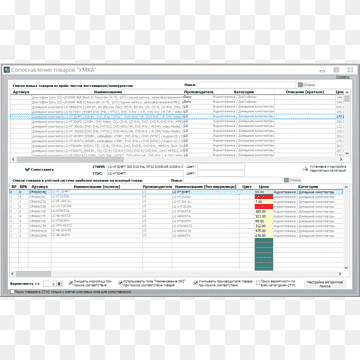Click the lower table Цвет column header
Image resolution: width=360 pixels, height=360 pixels.
pos(247,187)
